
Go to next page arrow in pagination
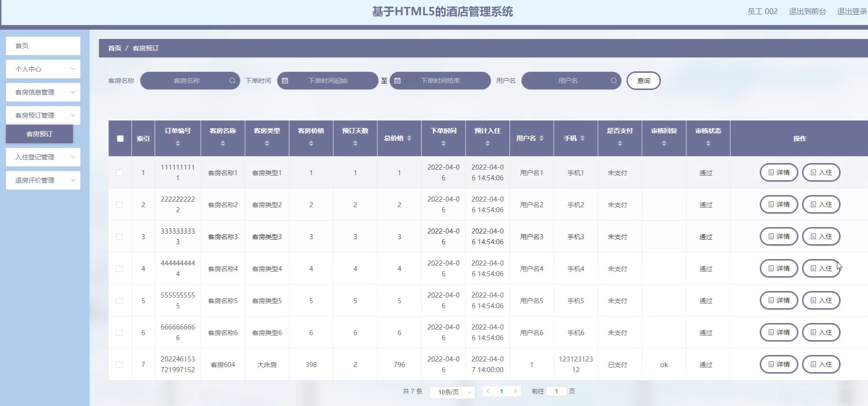coord(515,391)
